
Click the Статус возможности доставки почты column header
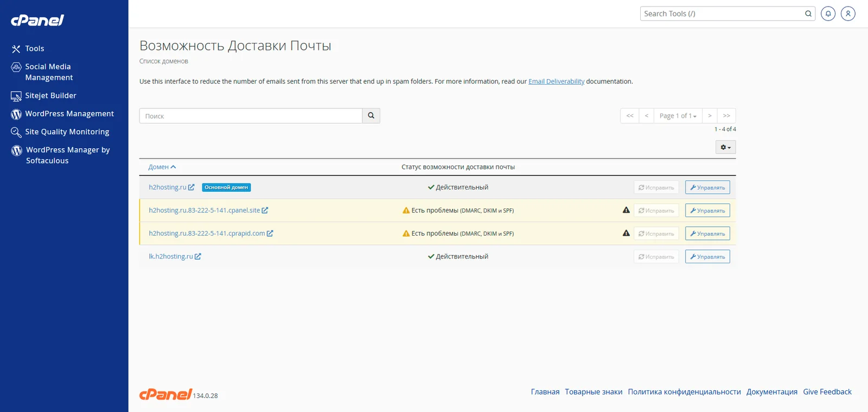458,167
